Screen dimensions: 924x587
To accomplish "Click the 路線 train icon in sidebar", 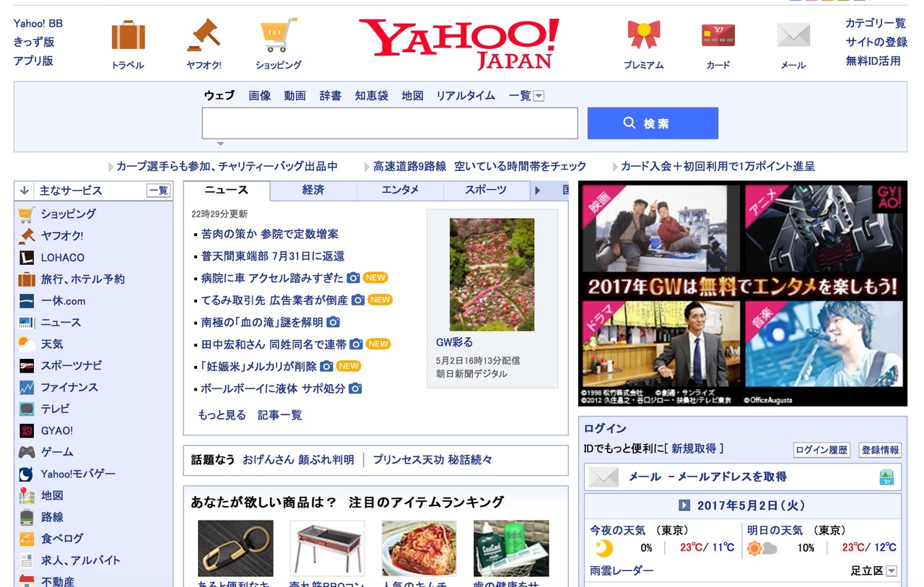I will (x=27, y=517).
